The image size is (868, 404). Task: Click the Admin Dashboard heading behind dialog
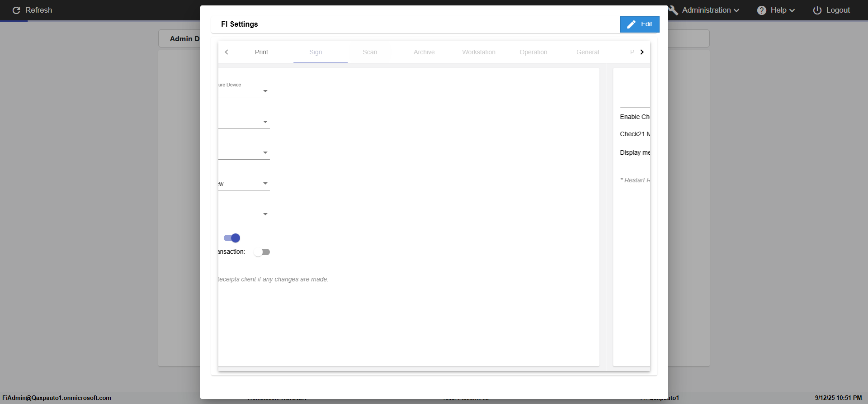184,39
